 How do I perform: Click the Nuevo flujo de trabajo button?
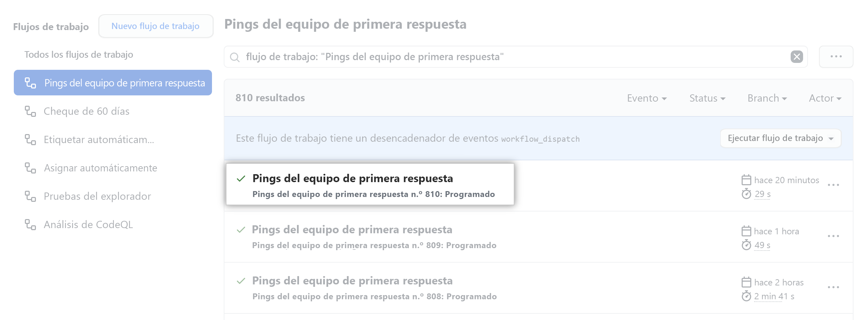coord(156,26)
